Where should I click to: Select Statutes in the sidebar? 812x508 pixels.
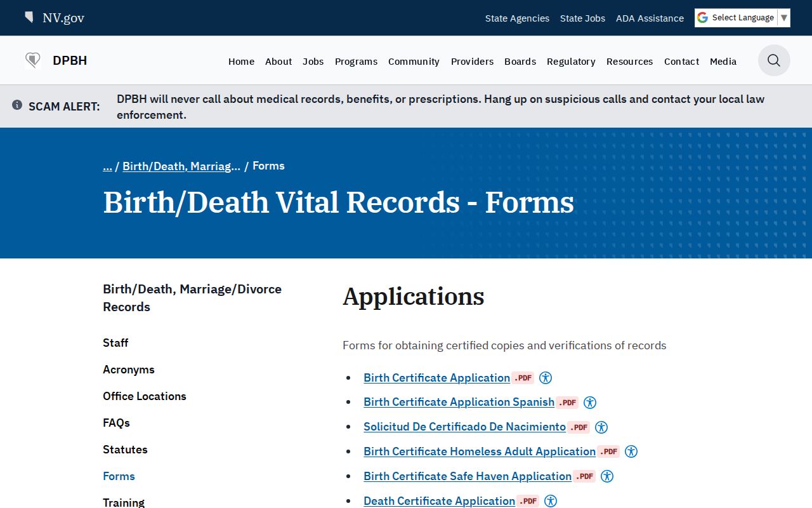pyautogui.click(x=125, y=450)
